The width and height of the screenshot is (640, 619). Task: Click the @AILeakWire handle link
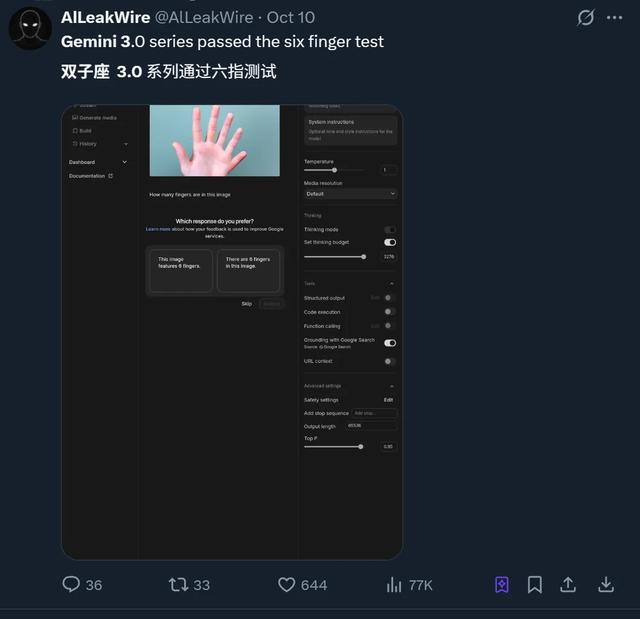pyautogui.click(x=206, y=18)
